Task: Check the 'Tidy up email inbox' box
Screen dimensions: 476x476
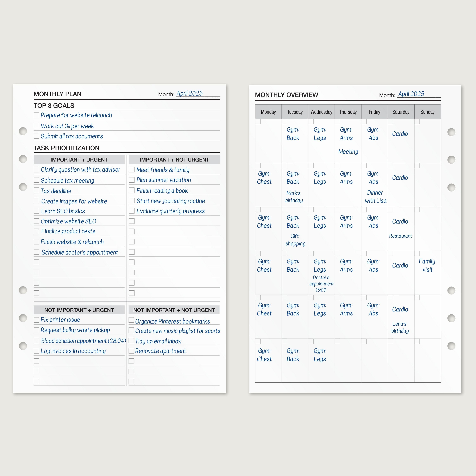Action: click(x=131, y=341)
